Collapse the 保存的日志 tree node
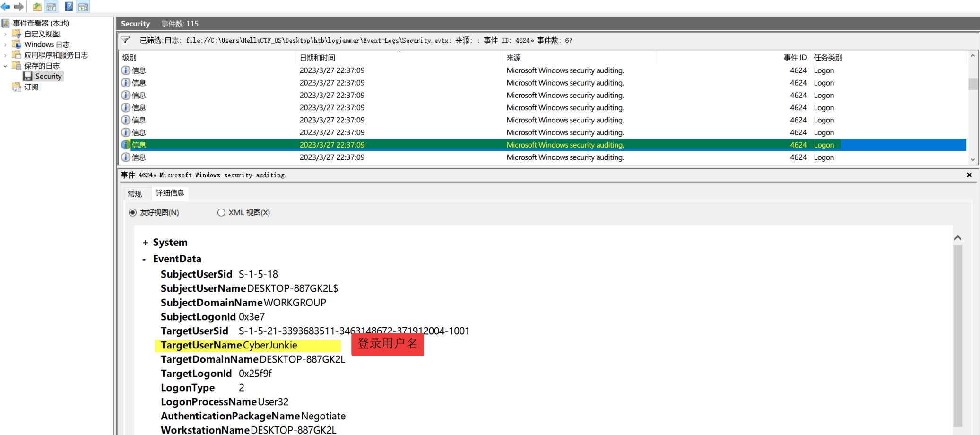The image size is (980, 435). (x=5, y=66)
